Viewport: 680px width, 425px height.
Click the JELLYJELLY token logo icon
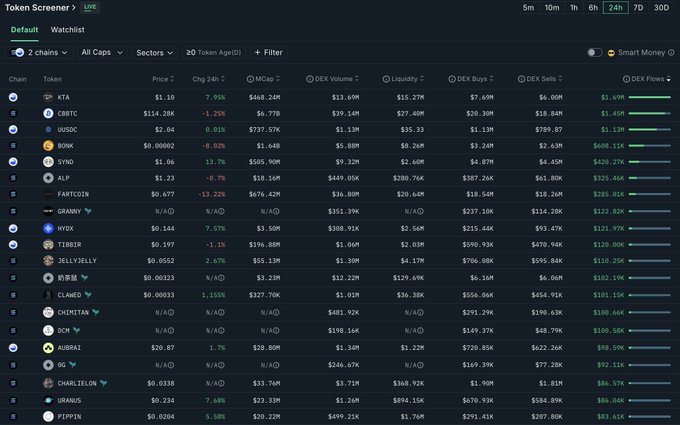[48, 261]
